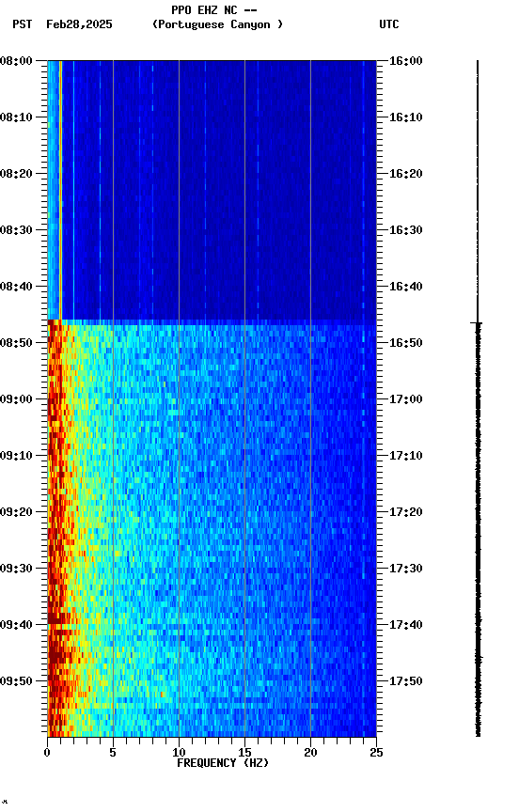Click the 09:30 PST time label
The width and height of the screenshot is (519, 812).
[16, 569]
